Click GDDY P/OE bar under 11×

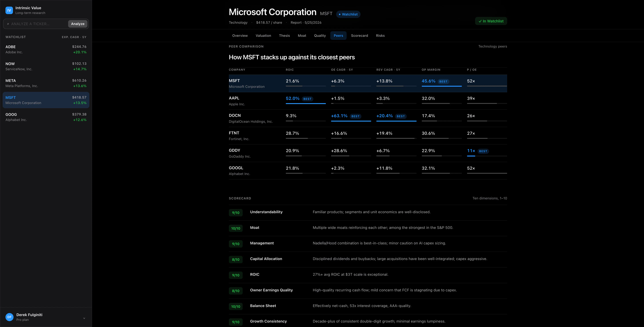point(487,156)
